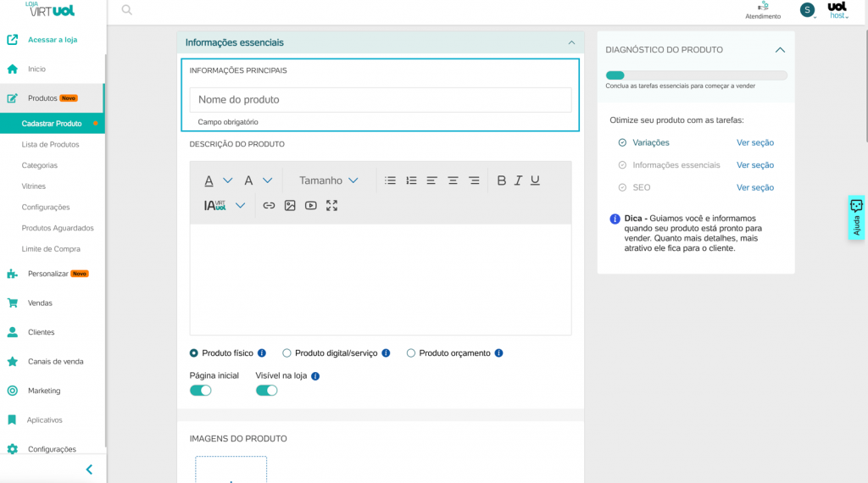The height and width of the screenshot is (483, 868).
Task: Toggle the Visível na loja switch
Action: click(x=266, y=391)
